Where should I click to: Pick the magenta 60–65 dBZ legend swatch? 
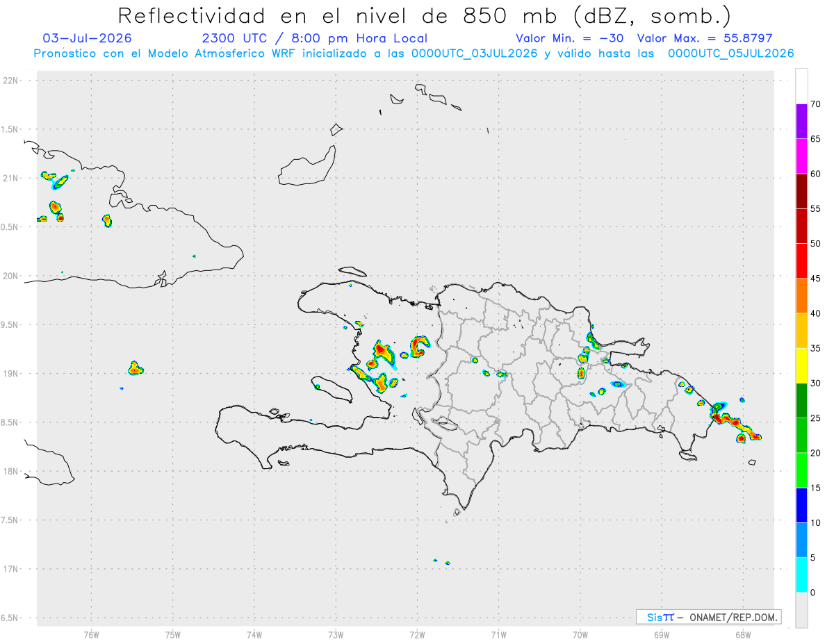(801, 156)
